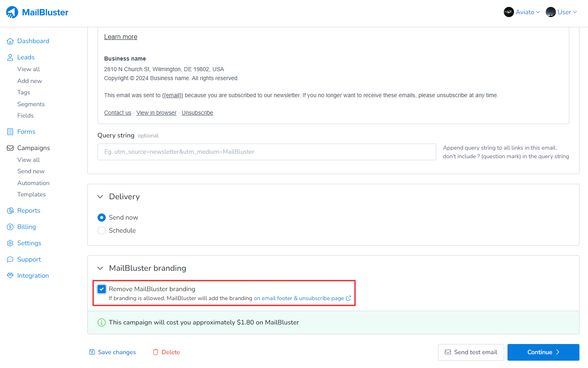This screenshot has width=588, height=368.
Task: Open Forms using its sidebar icon
Action: pos(10,131)
